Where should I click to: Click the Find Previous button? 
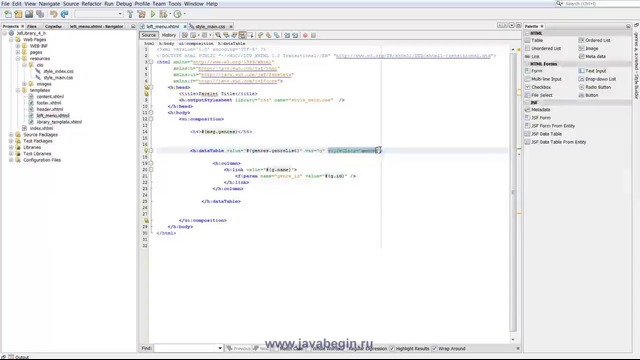[238, 349]
